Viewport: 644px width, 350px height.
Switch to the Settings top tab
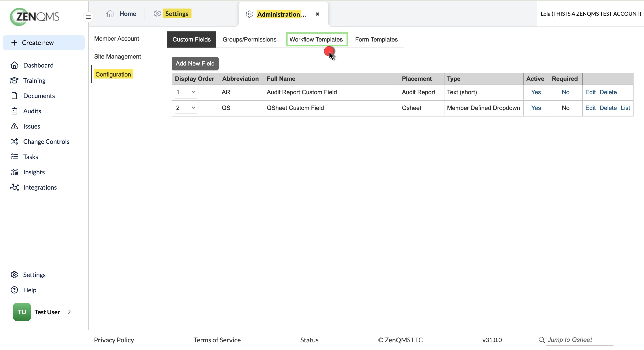(177, 13)
